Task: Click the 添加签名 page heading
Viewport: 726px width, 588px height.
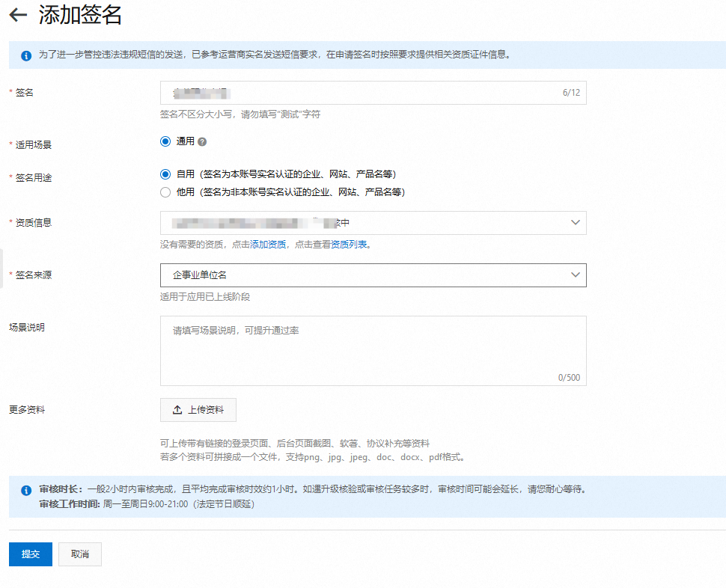Action: tap(80, 15)
